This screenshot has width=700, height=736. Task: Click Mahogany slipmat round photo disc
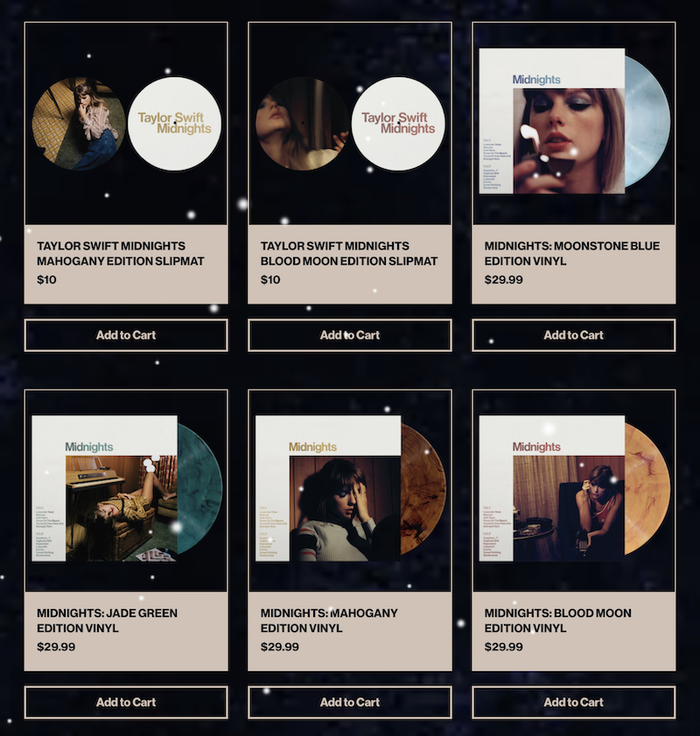(79, 123)
